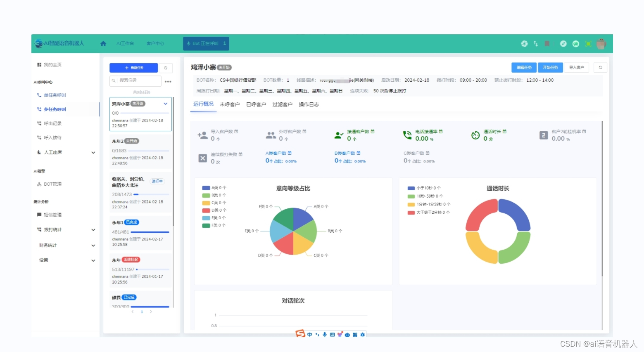Open the 操作日志 tab
644x352 pixels.
309,104
